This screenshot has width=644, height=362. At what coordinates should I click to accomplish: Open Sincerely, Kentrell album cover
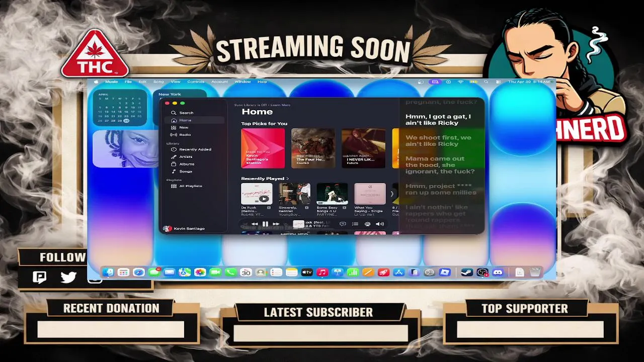(x=294, y=194)
